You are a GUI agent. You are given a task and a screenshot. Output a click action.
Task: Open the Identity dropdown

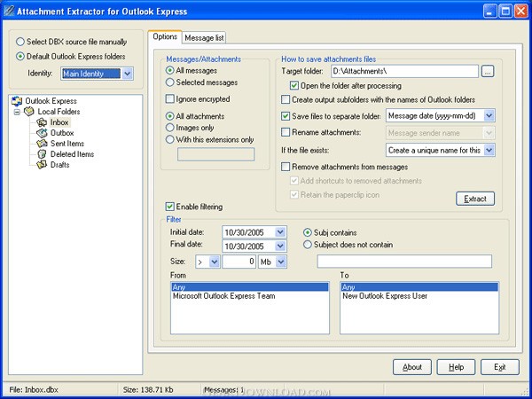tap(127, 74)
